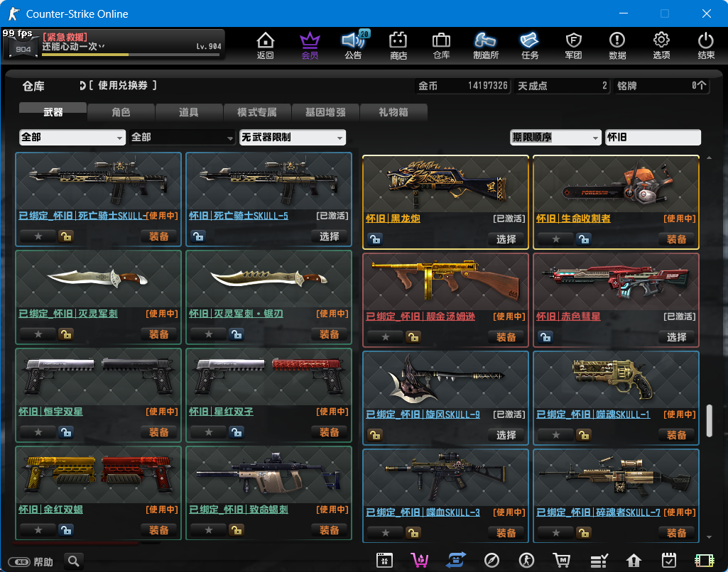Open the compass icon in bottom bar
Viewport: 728px width, 572px height.
tap(491, 561)
